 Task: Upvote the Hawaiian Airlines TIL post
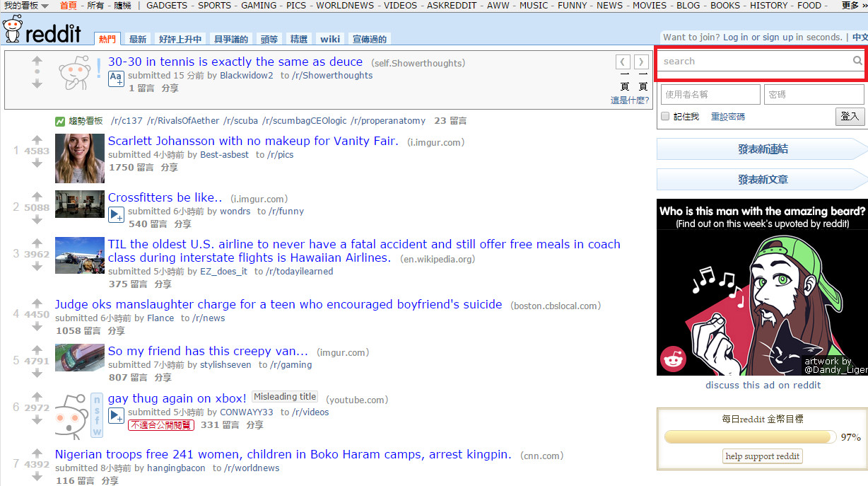click(37, 243)
